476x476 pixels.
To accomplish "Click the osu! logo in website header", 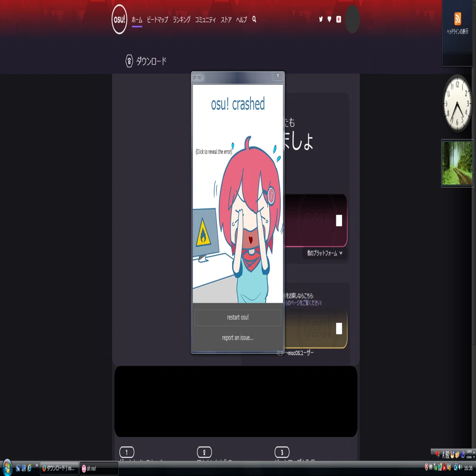I will (x=119, y=19).
